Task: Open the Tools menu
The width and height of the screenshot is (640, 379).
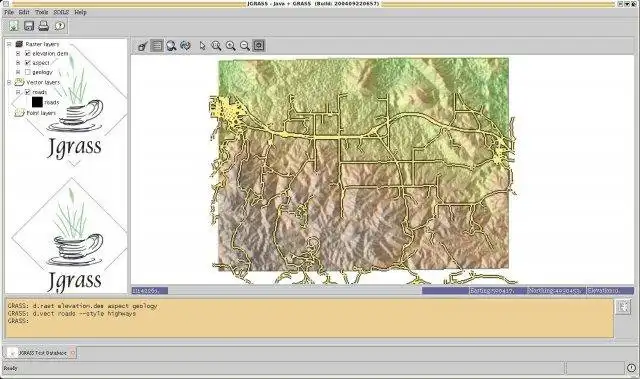Action: pyautogui.click(x=41, y=12)
